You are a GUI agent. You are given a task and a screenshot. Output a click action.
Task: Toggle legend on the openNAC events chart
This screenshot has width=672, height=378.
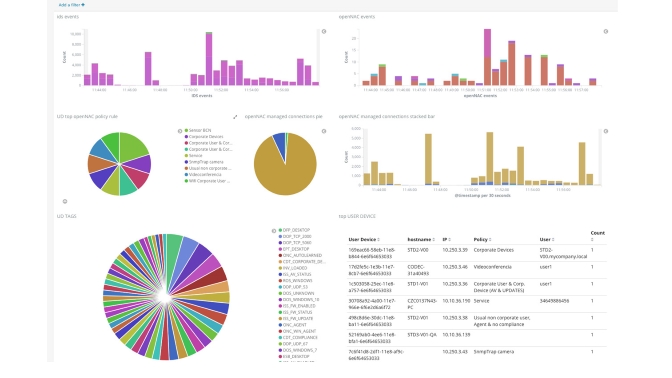(606, 31)
